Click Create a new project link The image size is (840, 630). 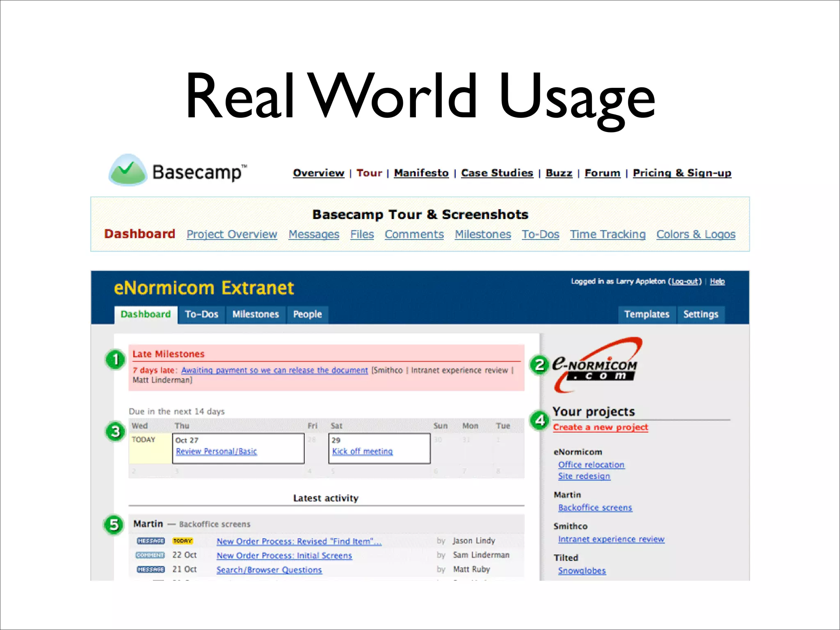[x=600, y=427]
